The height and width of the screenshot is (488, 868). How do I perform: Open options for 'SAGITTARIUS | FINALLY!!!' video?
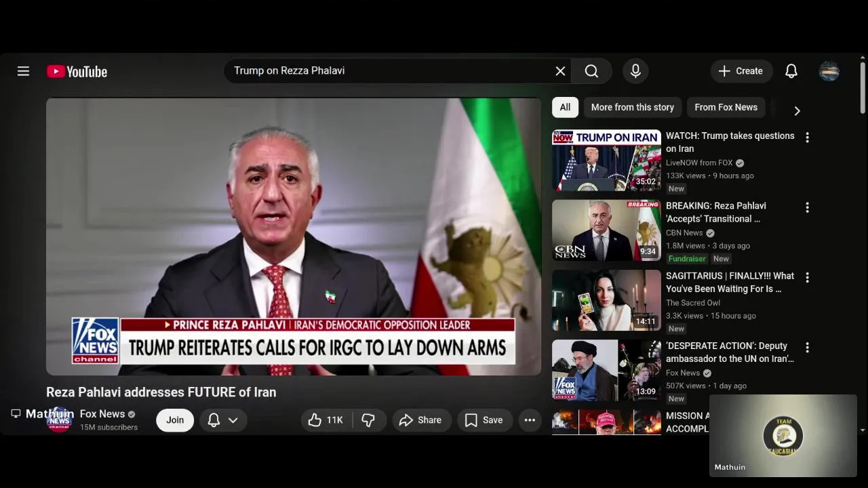tap(807, 278)
